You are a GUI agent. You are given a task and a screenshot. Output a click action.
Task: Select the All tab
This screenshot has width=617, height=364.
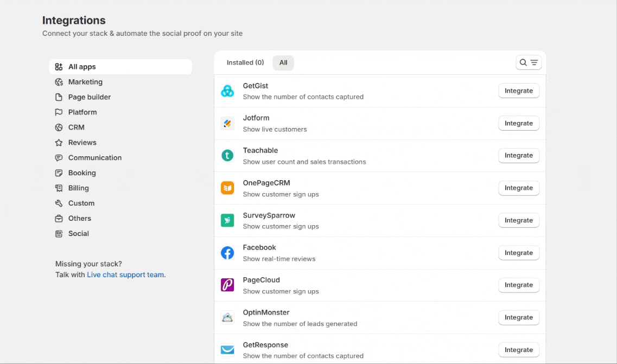[x=283, y=63]
